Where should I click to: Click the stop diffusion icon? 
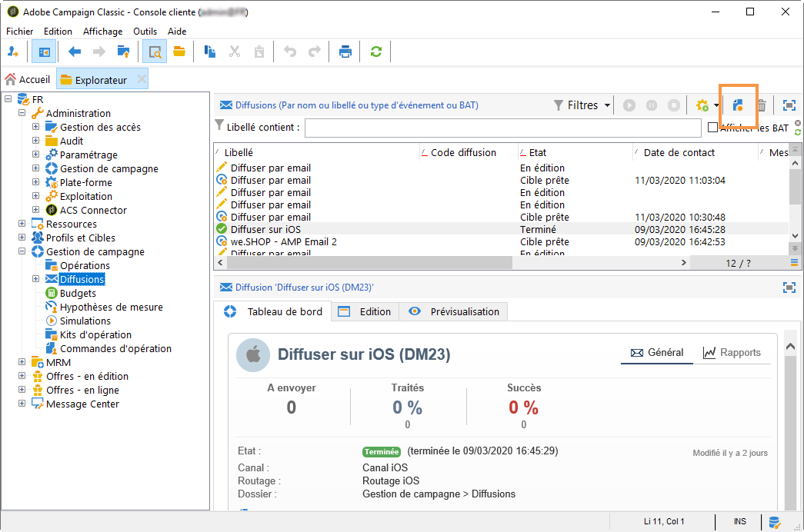674,105
